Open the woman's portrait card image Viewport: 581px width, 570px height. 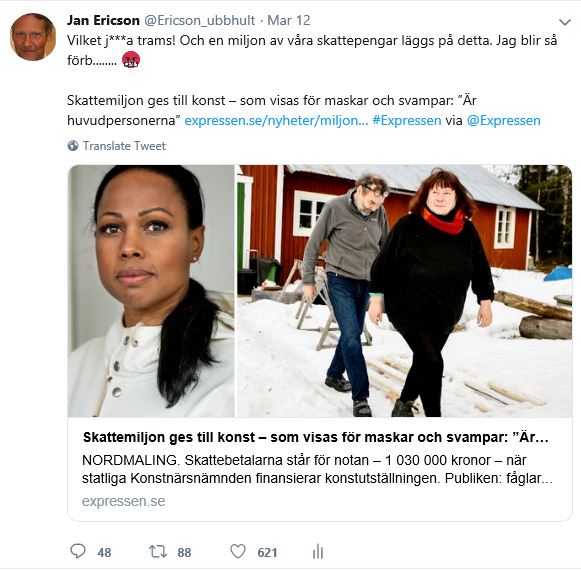tap(151, 291)
